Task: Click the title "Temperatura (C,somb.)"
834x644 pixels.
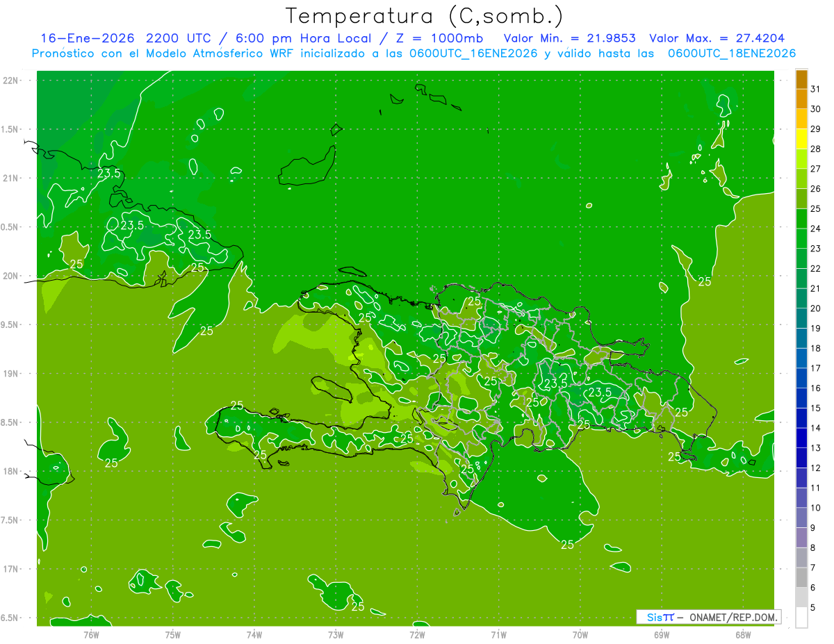Action: click(425, 15)
